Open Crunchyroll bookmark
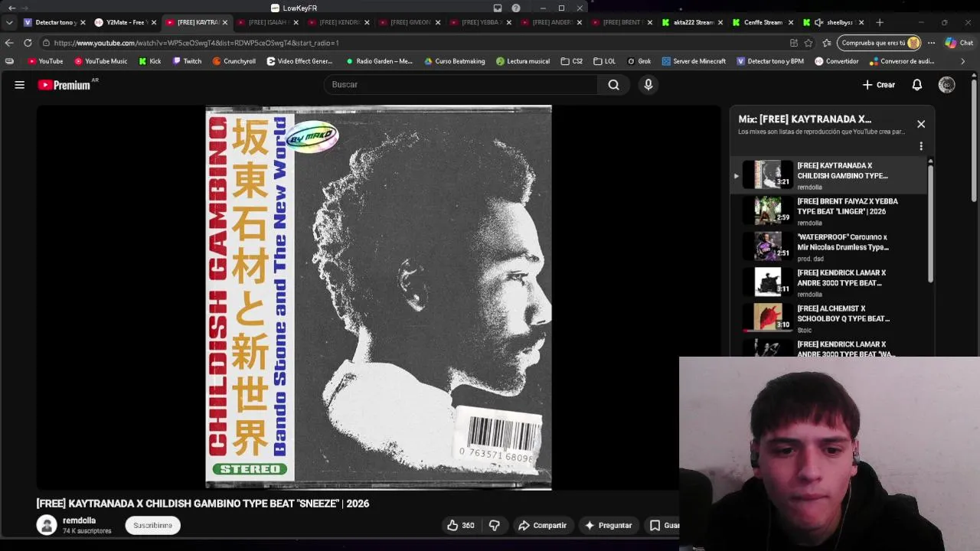Image resolution: width=980 pixels, height=551 pixels. point(234,61)
